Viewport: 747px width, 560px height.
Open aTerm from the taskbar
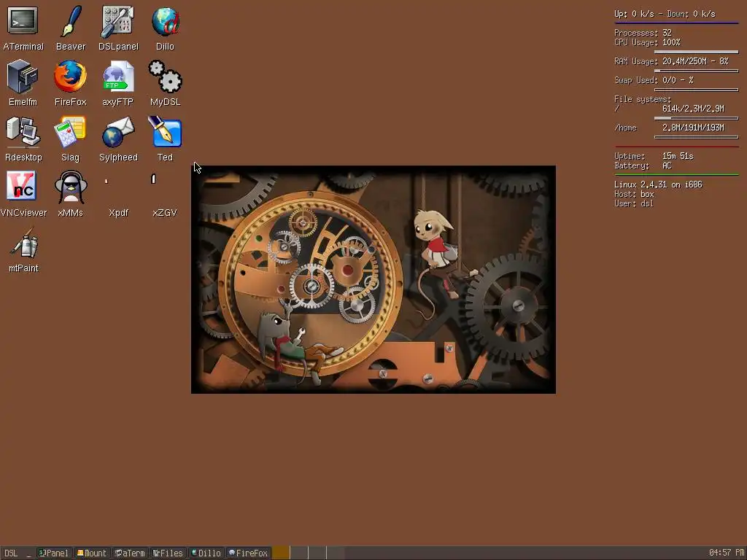[x=130, y=553]
